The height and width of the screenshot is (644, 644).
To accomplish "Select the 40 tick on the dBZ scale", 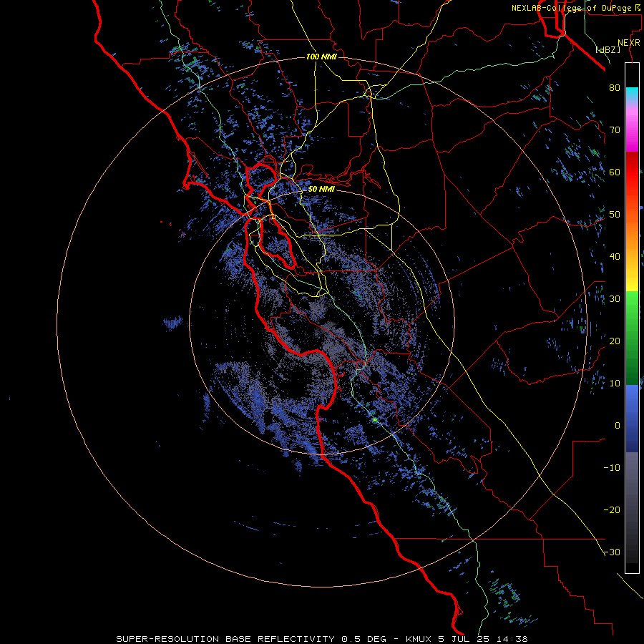I will tap(615, 257).
